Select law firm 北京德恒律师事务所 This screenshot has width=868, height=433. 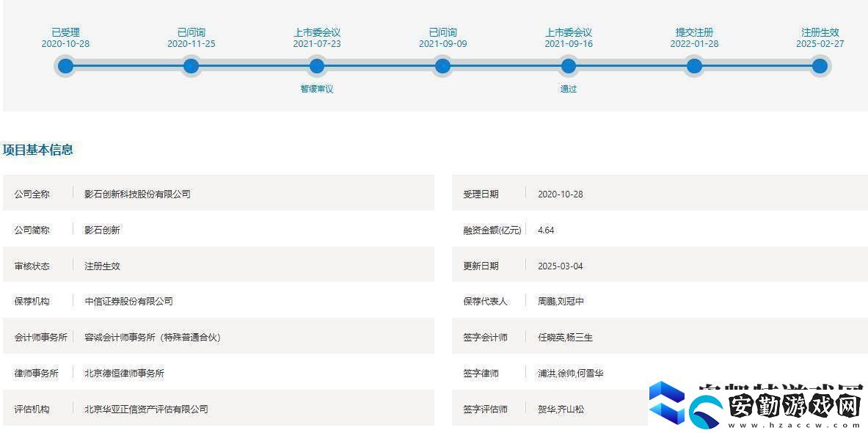[x=124, y=374]
